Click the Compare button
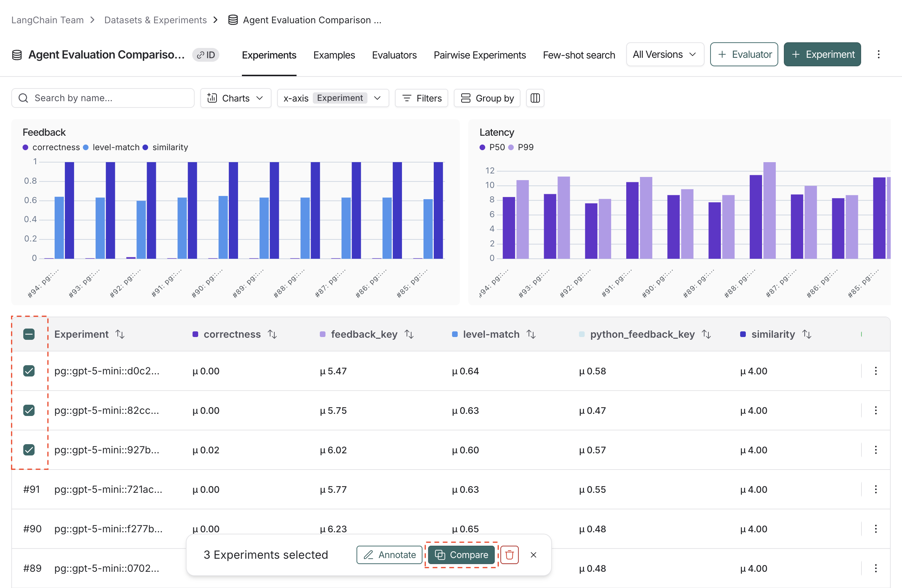 pyautogui.click(x=461, y=555)
